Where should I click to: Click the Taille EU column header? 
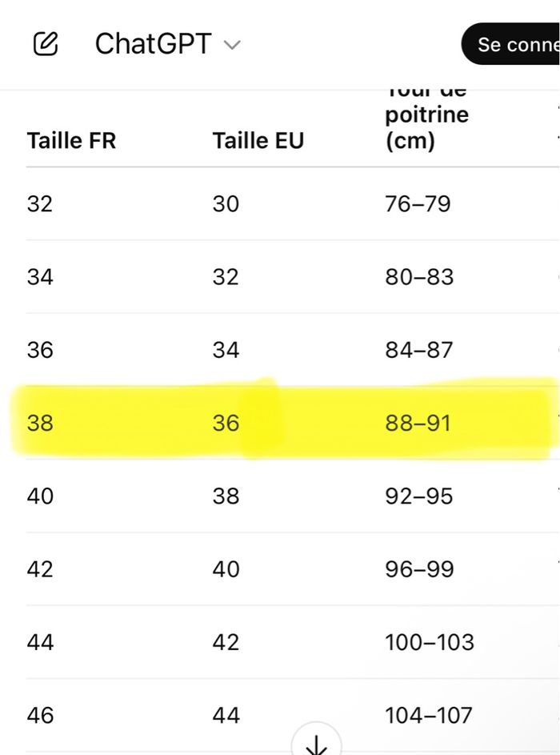[258, 141]
